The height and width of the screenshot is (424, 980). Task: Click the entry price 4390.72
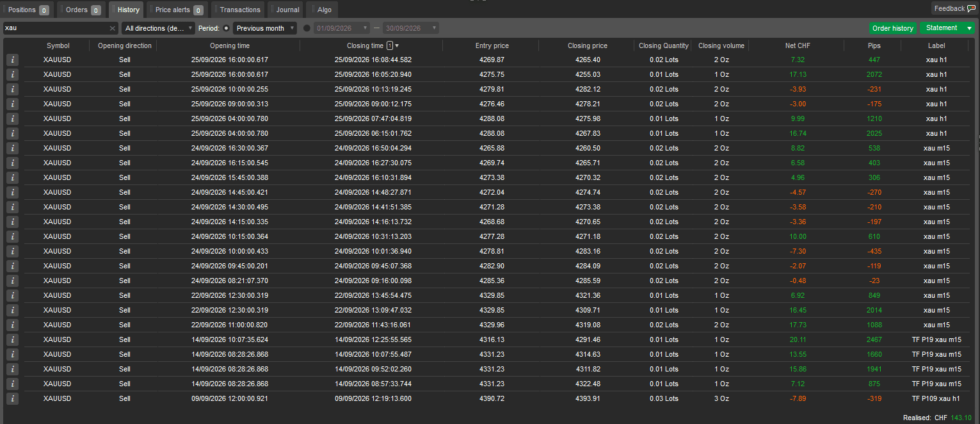coord(492,398)
